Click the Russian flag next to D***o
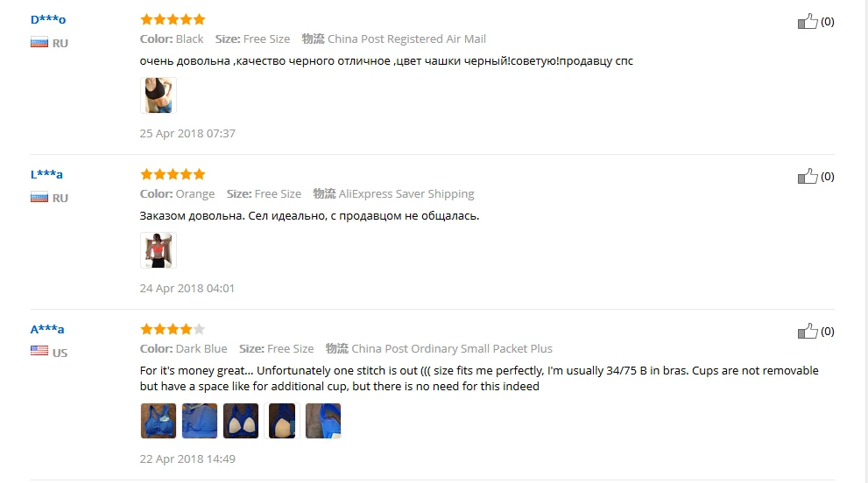The height and width of the screenshot is (483, 868). coord(39,43)
